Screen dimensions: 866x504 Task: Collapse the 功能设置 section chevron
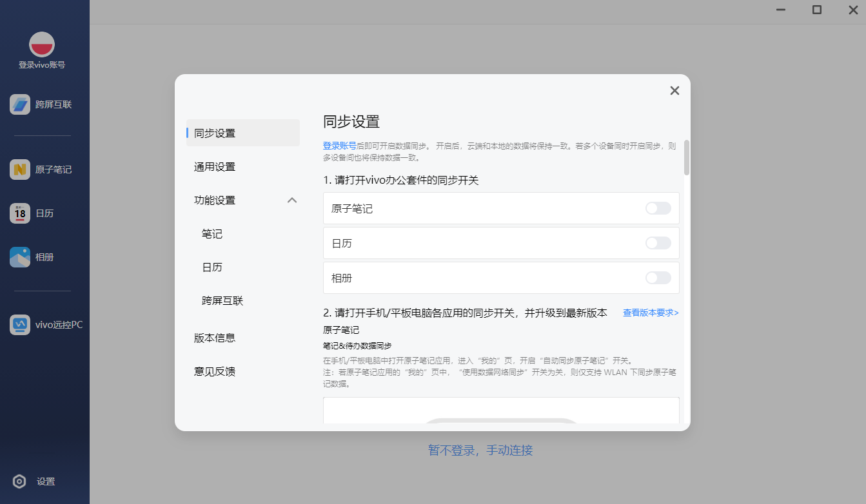(292, 200)
